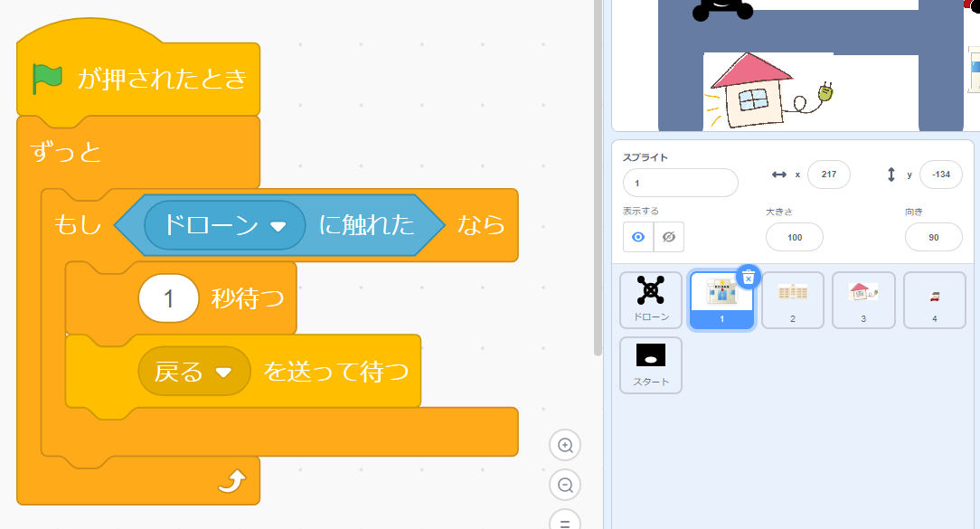Screen dimensions: 980x529
Task: Select sprite 4 car thumbnail
Action: point(934,299)
